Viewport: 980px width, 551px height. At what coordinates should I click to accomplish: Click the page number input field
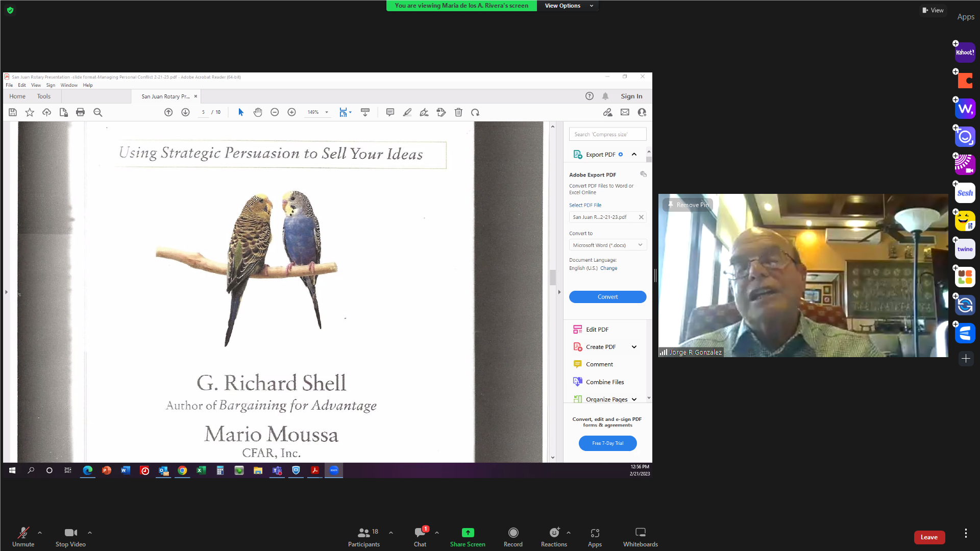coord(203,112)
